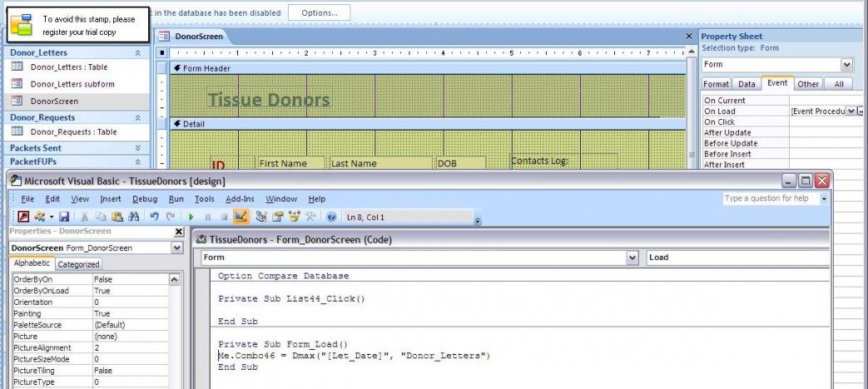The height and width of the screenshot is (389, 868).
Task: Close the VBA Properties pane with X
Action: 179,232
